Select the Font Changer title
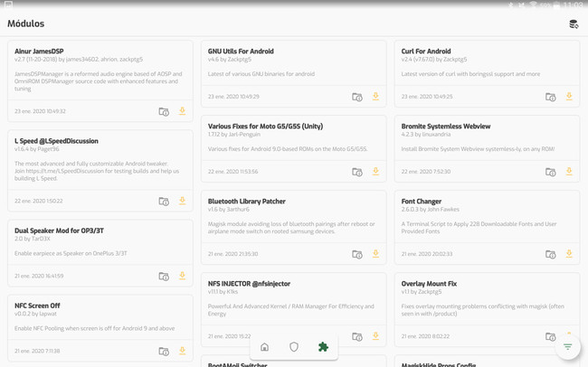This screenshot has height=367, width=588. (422, 202)
